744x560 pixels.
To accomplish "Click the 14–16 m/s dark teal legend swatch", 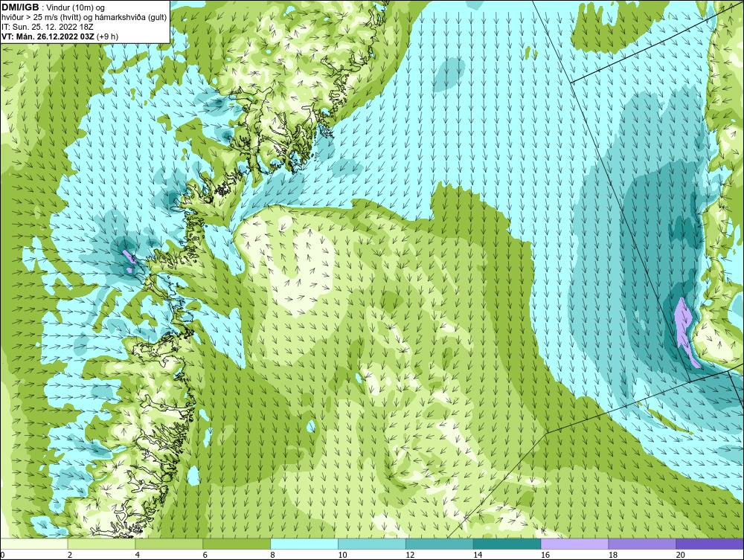I will tap(507, 544).
